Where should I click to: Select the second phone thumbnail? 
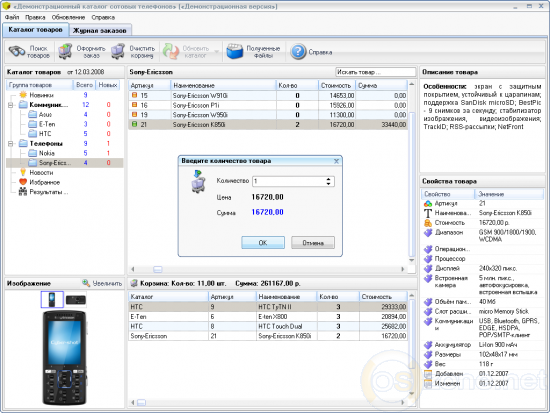(76, 300)
